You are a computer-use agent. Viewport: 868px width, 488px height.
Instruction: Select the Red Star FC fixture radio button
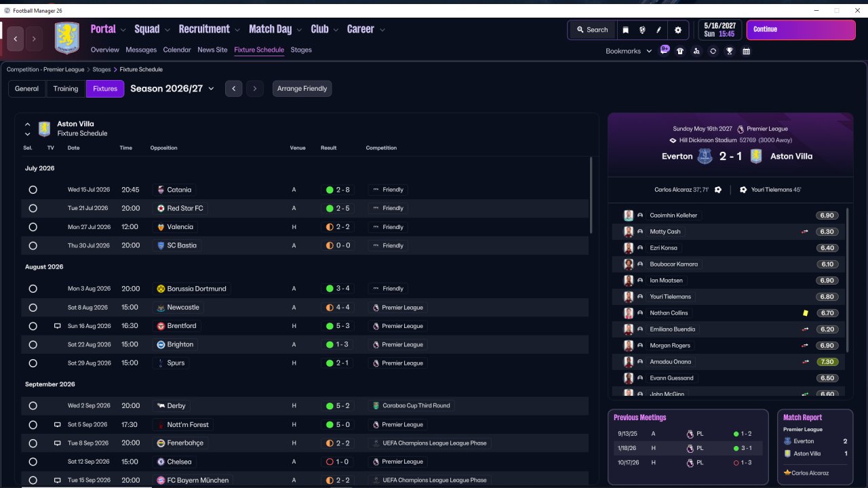(33, 208)
